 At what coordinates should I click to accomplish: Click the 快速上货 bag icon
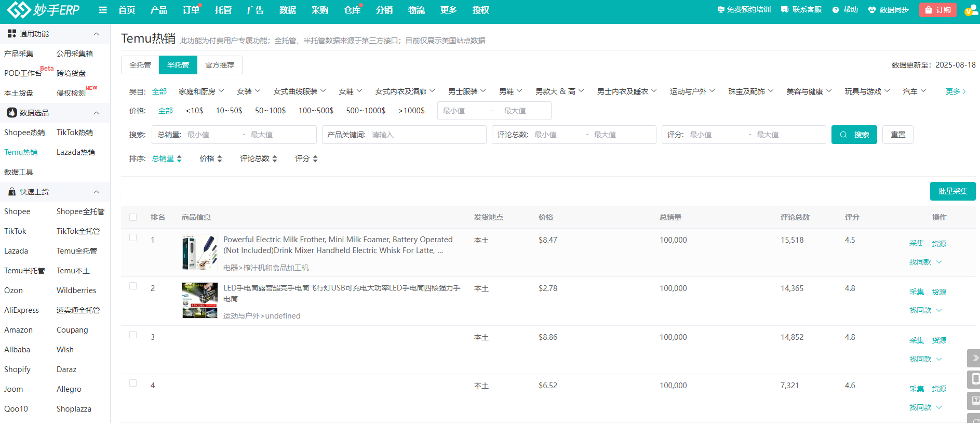11,192
